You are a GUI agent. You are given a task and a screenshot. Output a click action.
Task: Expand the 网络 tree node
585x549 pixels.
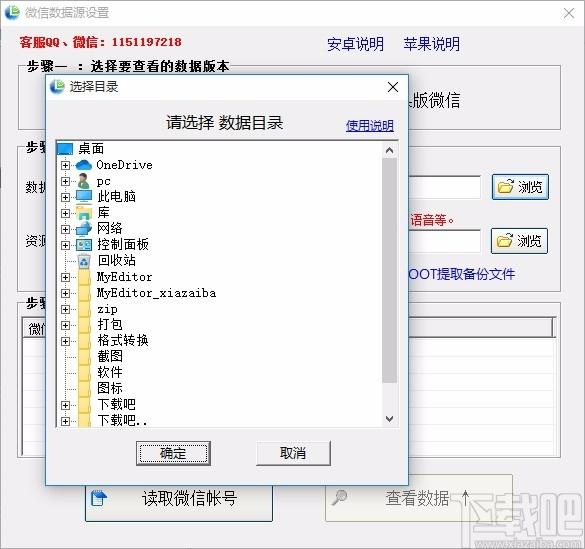(65, 229)
